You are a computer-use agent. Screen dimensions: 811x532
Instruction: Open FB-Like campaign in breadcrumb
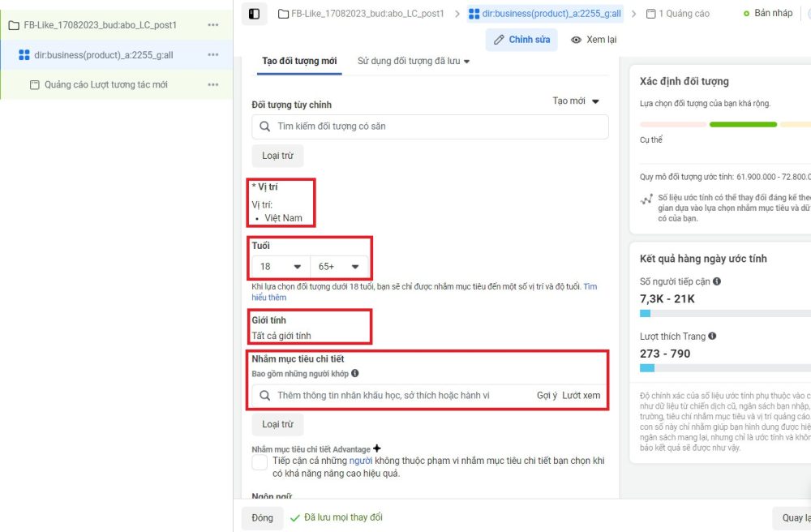361,14
